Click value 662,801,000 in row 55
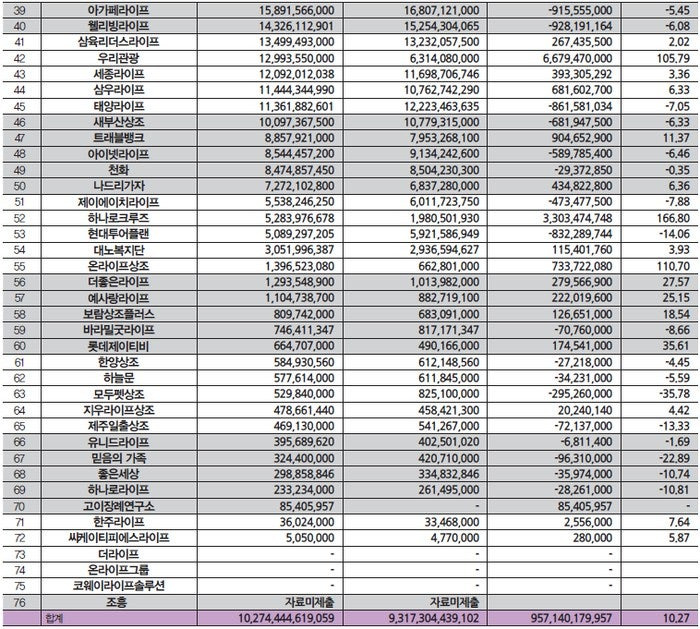 (x=449, y=267)
